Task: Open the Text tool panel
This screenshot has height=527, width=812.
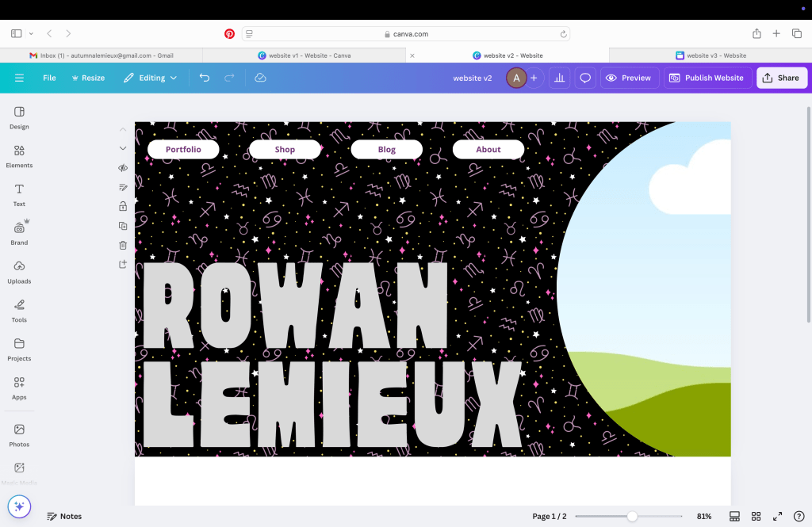Action: point(19,194)
